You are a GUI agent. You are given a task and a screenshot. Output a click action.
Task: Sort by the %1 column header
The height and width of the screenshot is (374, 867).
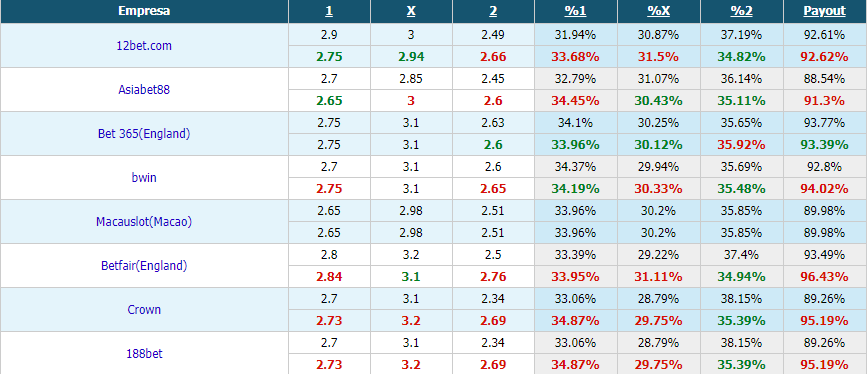coord(576,11)
